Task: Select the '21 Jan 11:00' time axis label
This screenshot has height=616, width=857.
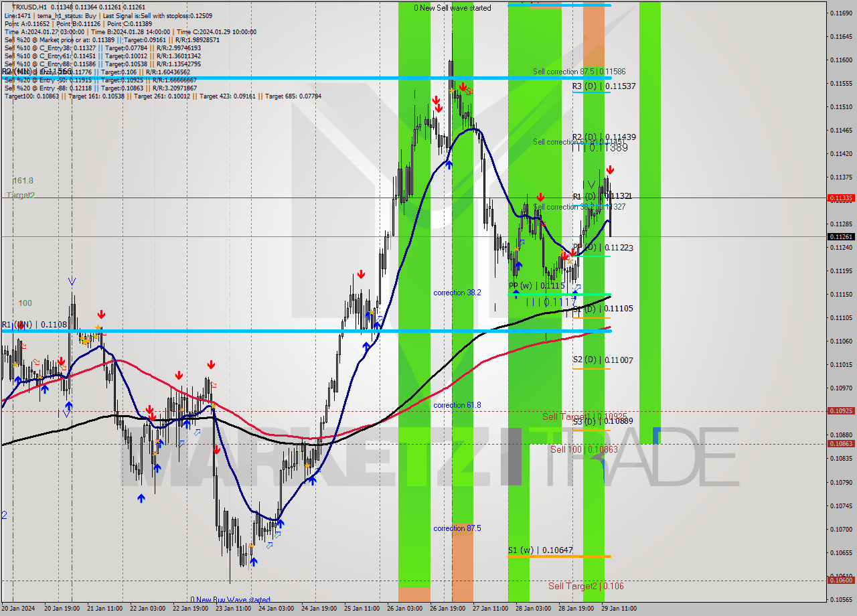Action: click(104, 609)
